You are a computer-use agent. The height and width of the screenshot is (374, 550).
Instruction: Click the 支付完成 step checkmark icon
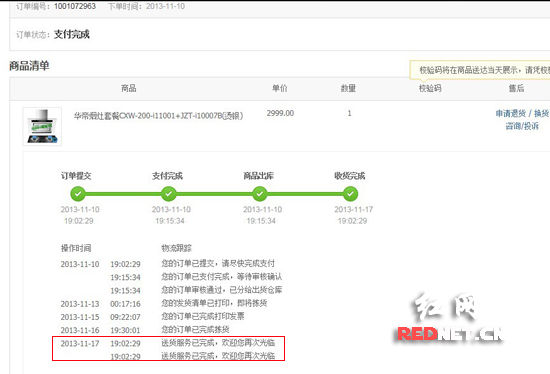point(169,194)
